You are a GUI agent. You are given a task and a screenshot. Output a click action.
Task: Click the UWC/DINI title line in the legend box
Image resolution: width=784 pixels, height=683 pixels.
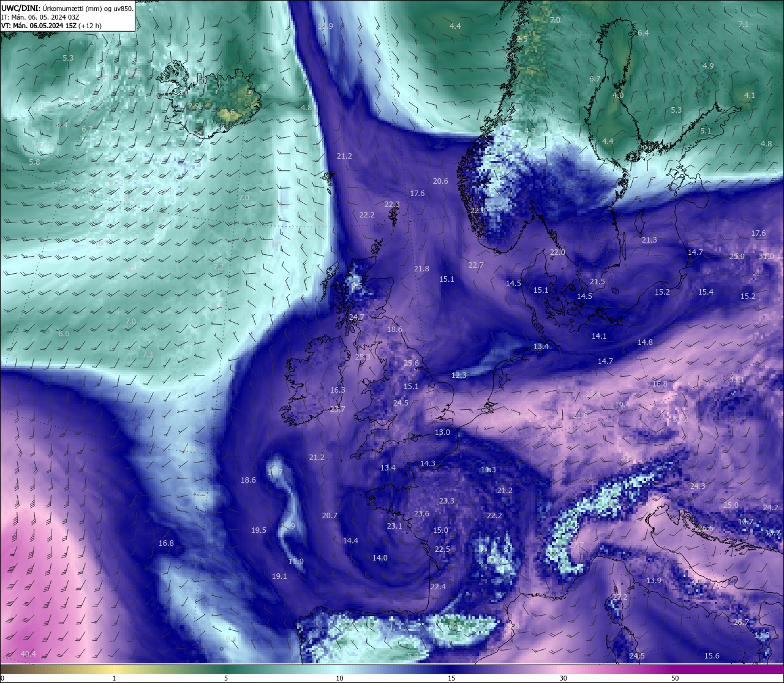coord(67,8)
